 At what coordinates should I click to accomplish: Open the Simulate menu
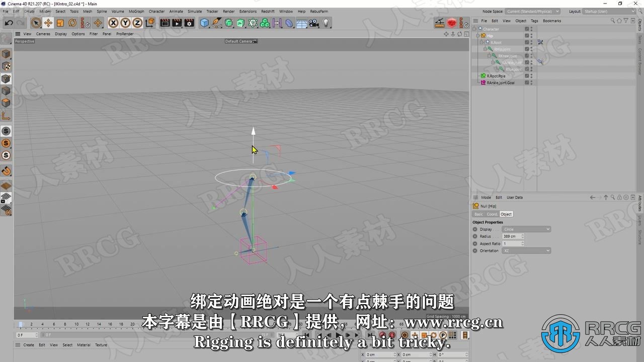(195, 11)
